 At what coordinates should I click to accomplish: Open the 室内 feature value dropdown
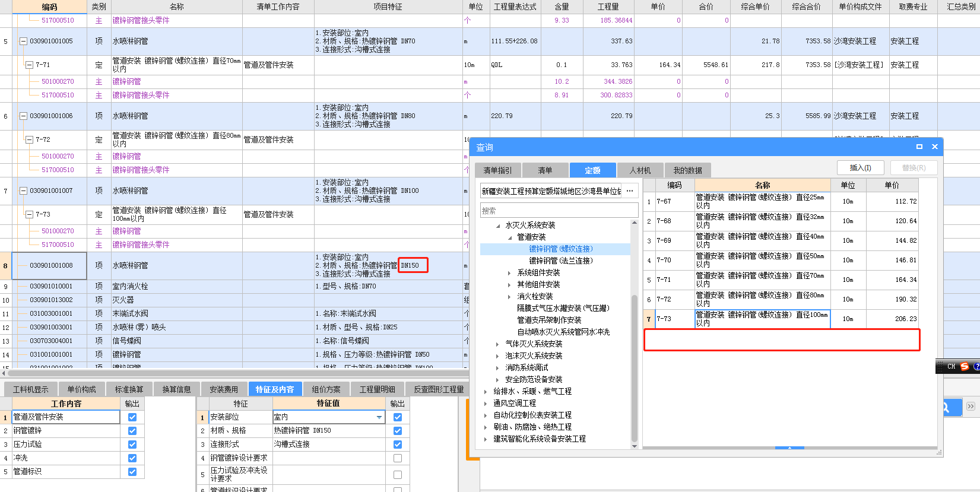[x=379, y=417]
